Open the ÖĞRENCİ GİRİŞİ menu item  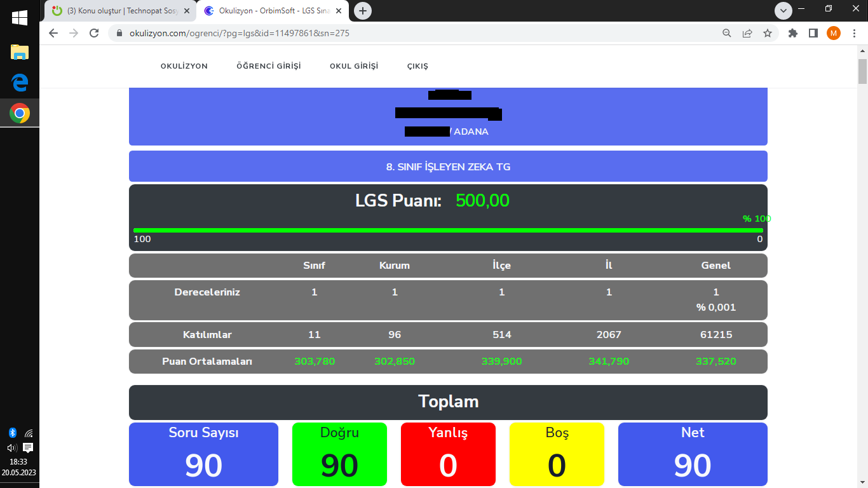coord(269,66)
